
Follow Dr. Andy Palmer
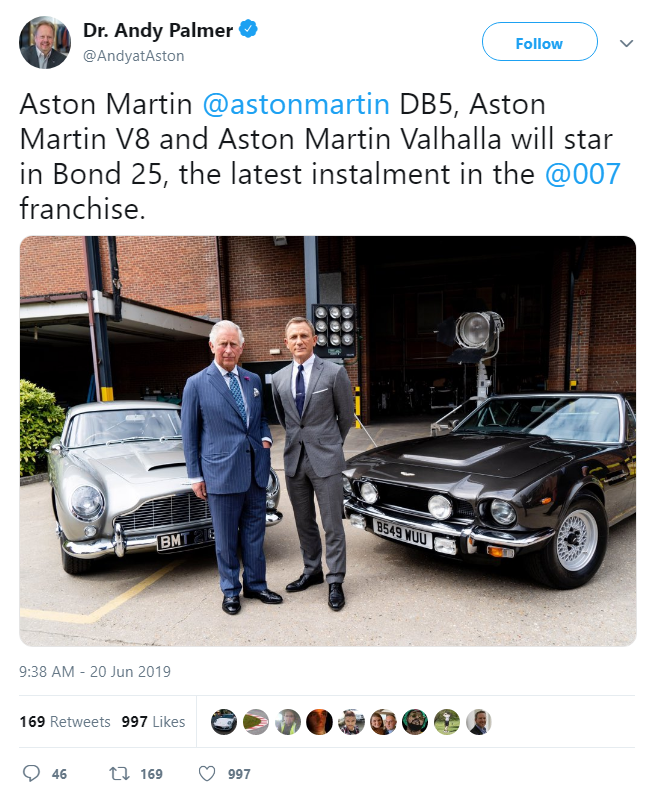coord(540,42)
